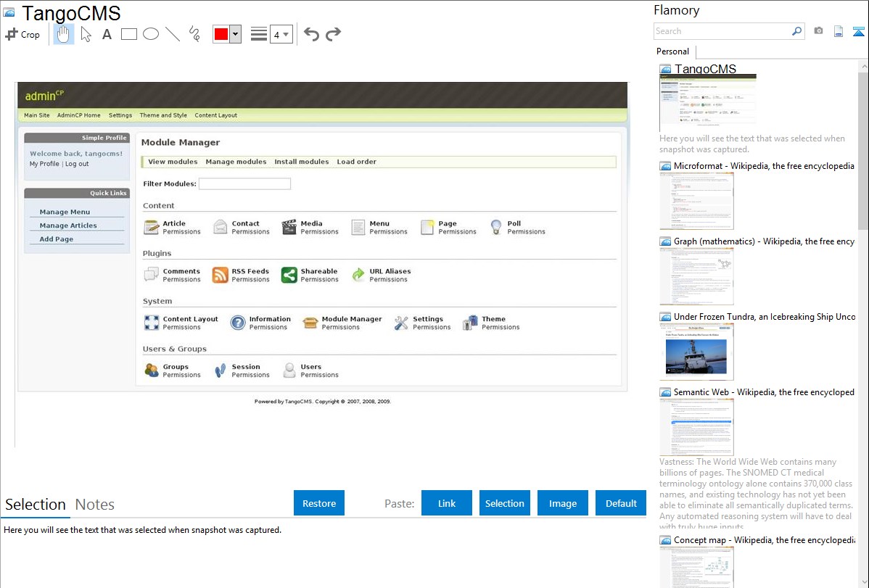Viewport: 869px width, 588px height.
Task: Select the ellipse drawing tool
Action: click(x=151, y=34)
